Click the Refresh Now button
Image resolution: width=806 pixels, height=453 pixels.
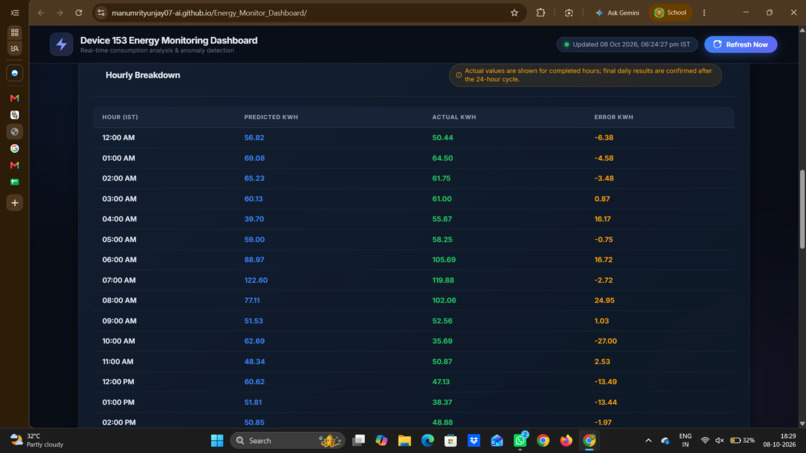(740, 44)
